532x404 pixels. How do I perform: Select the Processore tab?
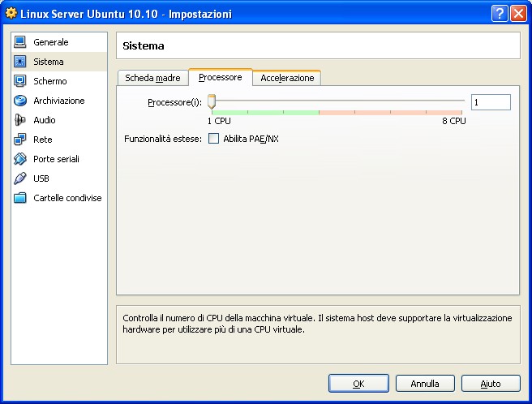pyautogui.click(x=220, y=77)
